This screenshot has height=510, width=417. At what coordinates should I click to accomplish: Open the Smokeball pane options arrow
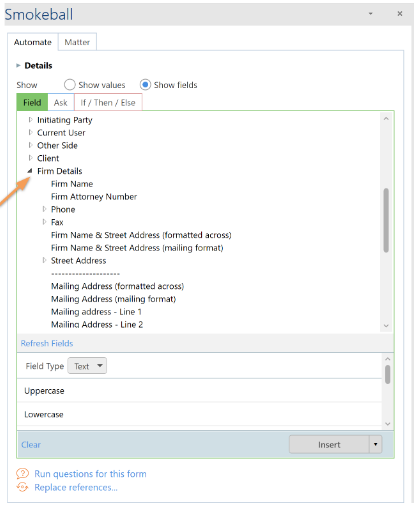370,14
